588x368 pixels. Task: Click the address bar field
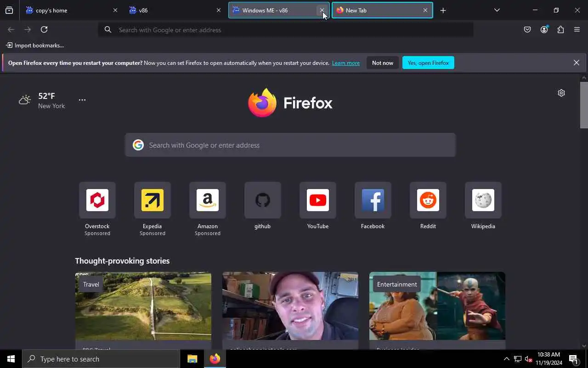286,29
